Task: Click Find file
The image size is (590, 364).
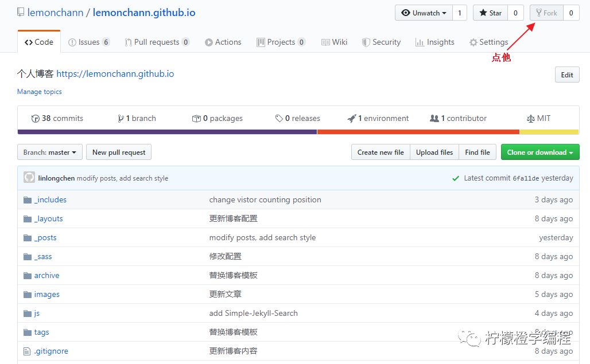Action: (x=477, y=152)
